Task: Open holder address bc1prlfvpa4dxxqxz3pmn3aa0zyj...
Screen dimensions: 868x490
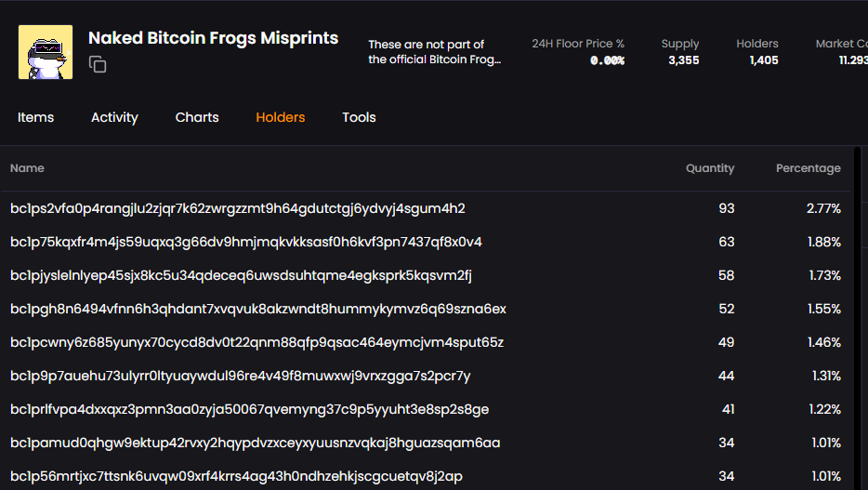Action: [250, 410]
